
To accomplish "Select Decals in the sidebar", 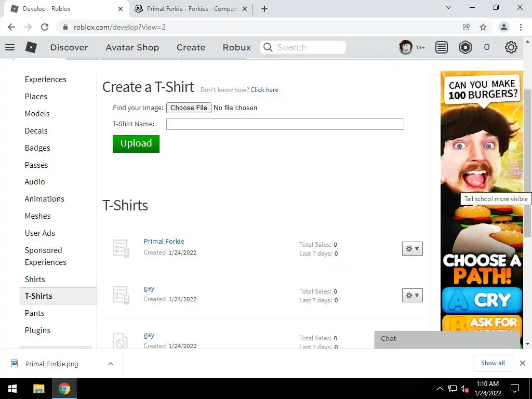I will pos(36,131).
